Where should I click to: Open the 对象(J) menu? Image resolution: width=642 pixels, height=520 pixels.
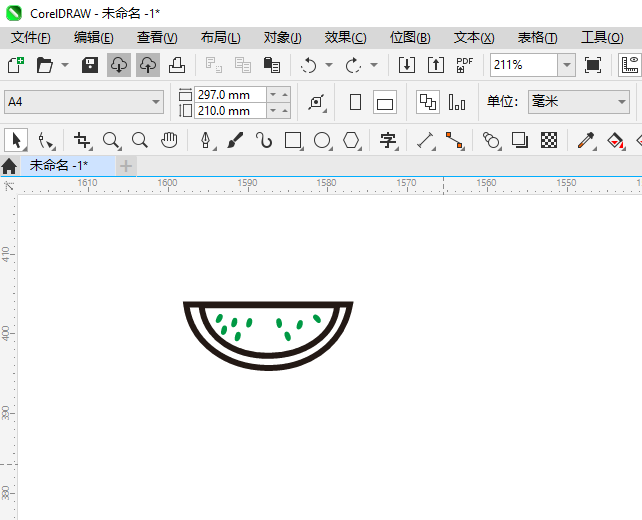point(283,38)
